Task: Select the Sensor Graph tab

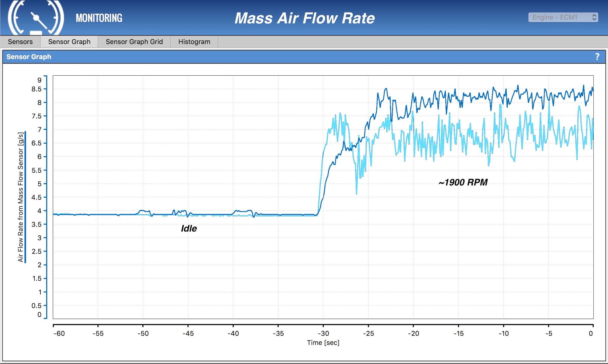Action: (x=69, y=42)
